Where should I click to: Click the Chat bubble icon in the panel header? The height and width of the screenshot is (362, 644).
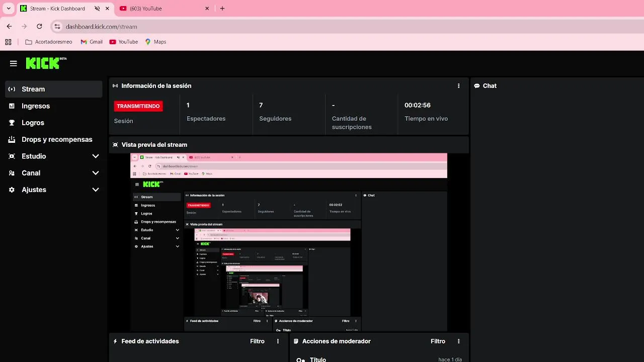pyautogui.click(x=477, y=86)
